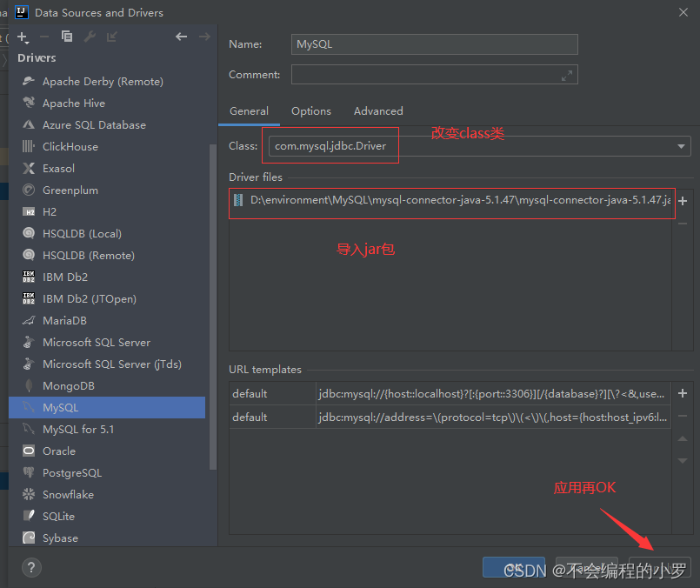Expand the Comment field editor
The height and width of the screenshot is (588, 700).
566,76
